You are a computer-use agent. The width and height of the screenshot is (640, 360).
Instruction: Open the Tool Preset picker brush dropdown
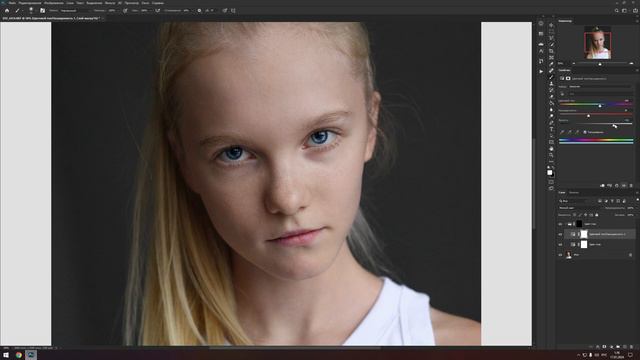18,11
